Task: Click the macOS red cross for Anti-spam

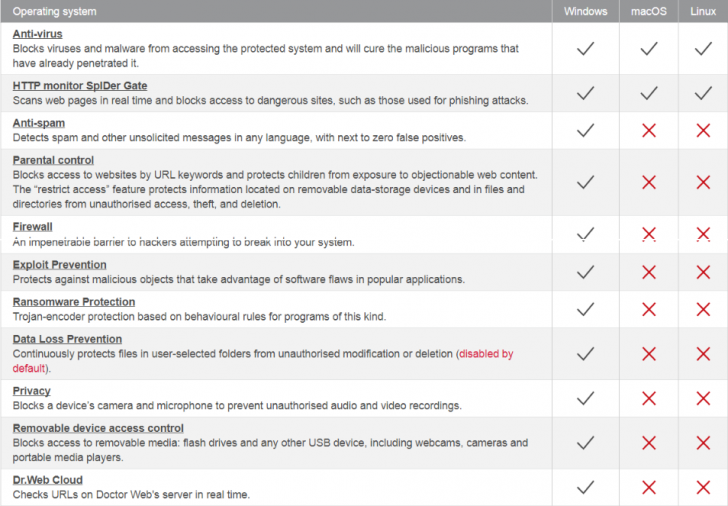Action: coord(649,130)
